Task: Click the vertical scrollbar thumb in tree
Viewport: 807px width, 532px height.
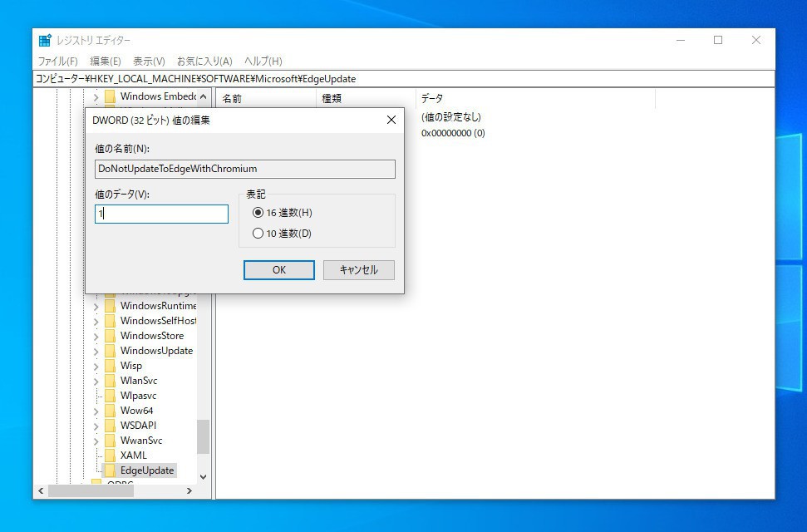Action: tap(204, 436)
